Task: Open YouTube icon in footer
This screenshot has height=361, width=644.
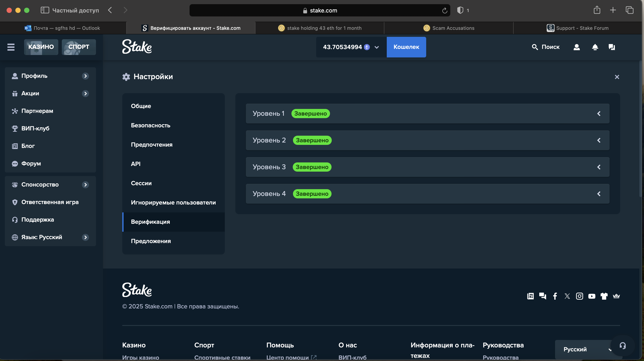Action: [x=592, y=296]
